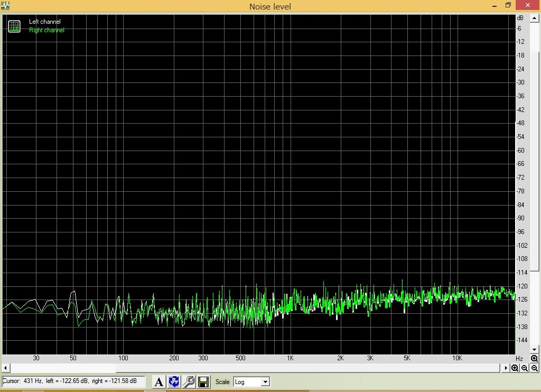Screen dimensions: 541x392
Task: Zoom out vertically using the corner magnifier icon
Action: coord(534,368)
